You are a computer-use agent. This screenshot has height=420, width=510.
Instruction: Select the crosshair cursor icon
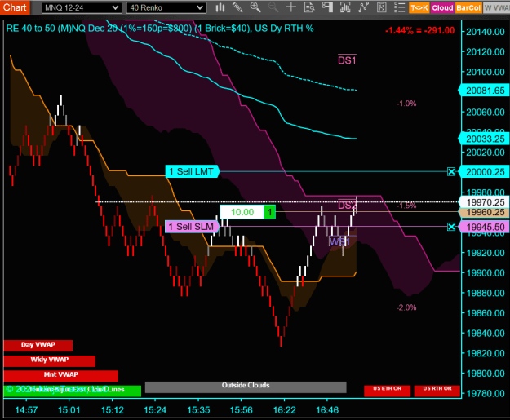click(x=291, y=7)
